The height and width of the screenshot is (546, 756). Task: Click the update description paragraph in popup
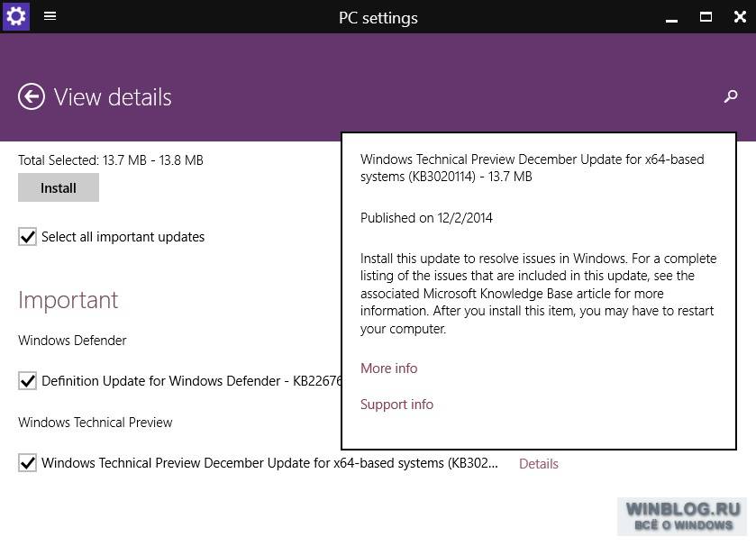539,294
